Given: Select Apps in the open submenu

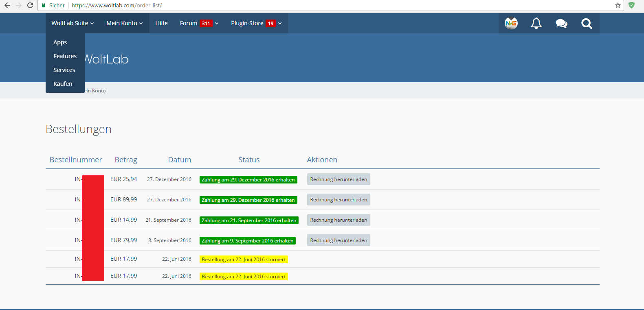Looking at the screenshot, I should click(60, 42).
